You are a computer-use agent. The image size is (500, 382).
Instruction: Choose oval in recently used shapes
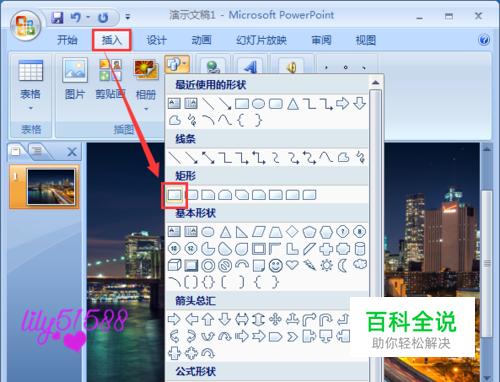coord(258,104)
